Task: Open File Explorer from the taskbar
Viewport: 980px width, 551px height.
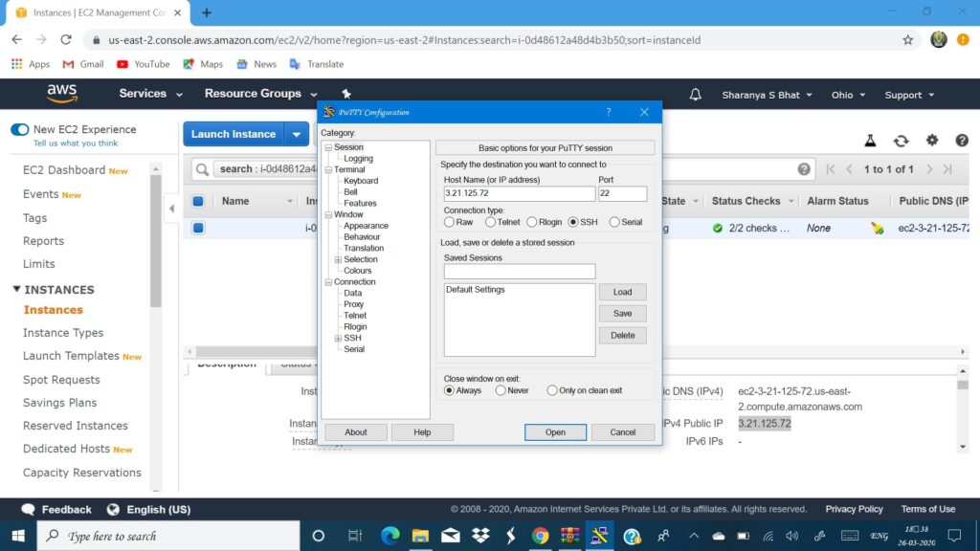Action: 420,536
